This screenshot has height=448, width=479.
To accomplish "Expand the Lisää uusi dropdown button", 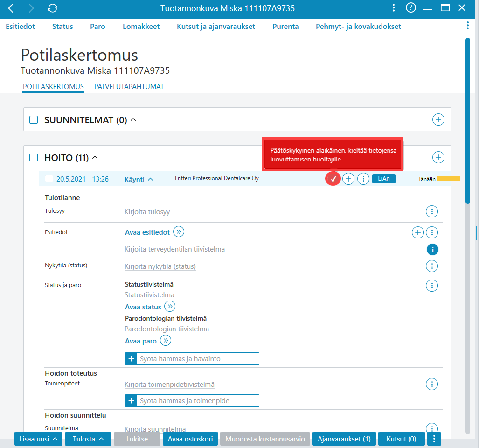I will point(39,439).
